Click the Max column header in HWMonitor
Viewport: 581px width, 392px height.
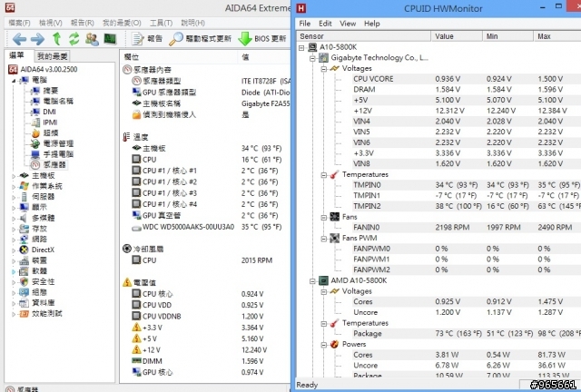click(x=557, y=36)
